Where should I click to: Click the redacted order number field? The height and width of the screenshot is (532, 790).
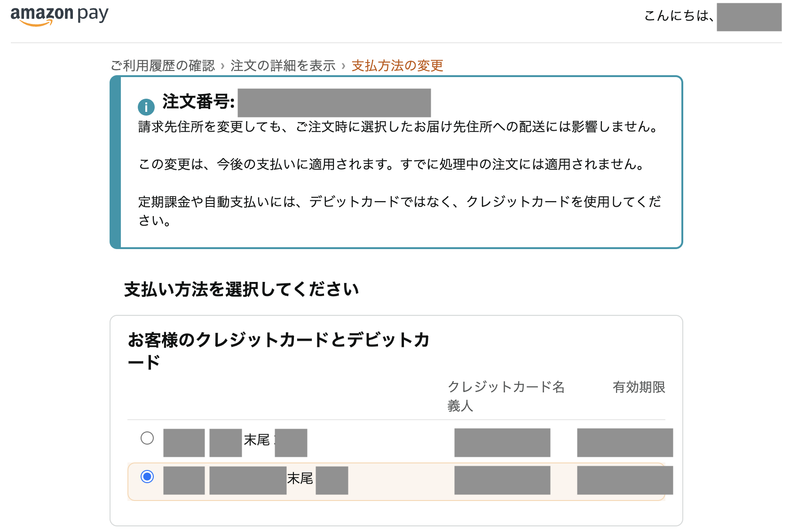pyautogui.click(x=334, y=102)
